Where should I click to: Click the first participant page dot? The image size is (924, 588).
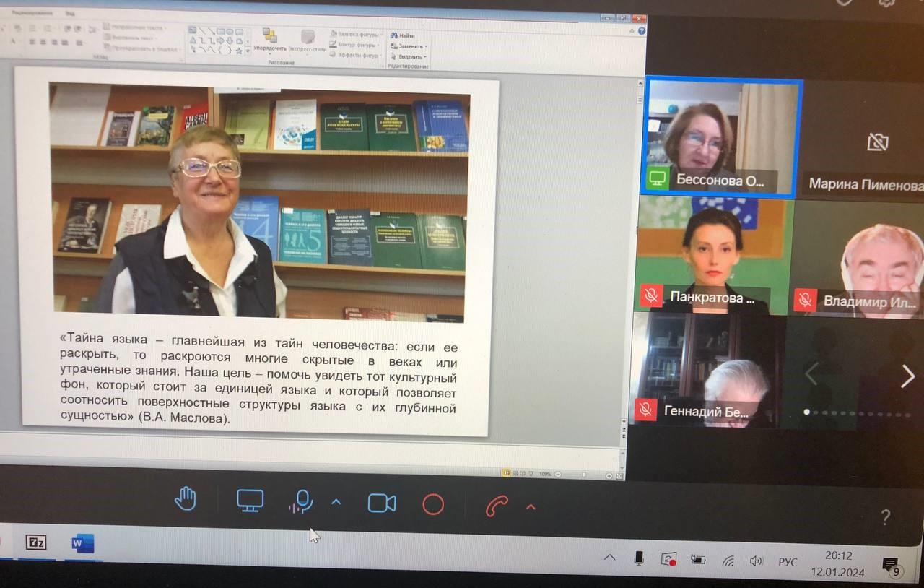806,412
